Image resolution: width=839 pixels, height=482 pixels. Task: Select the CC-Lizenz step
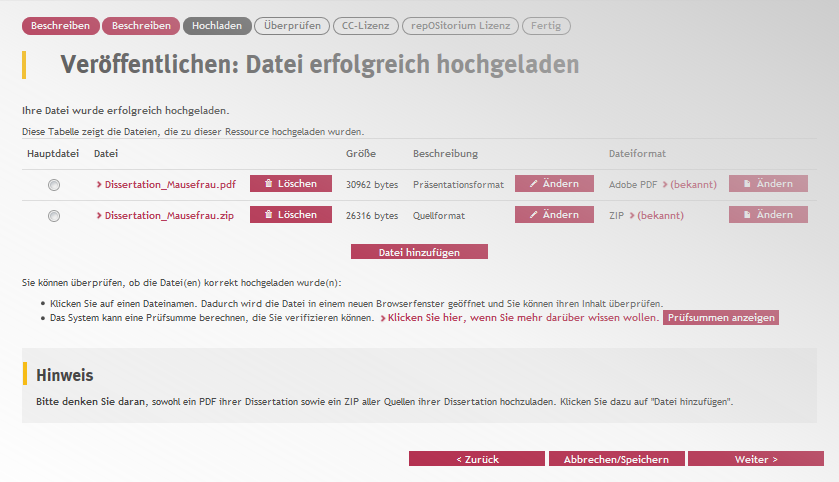click(365, 26)
